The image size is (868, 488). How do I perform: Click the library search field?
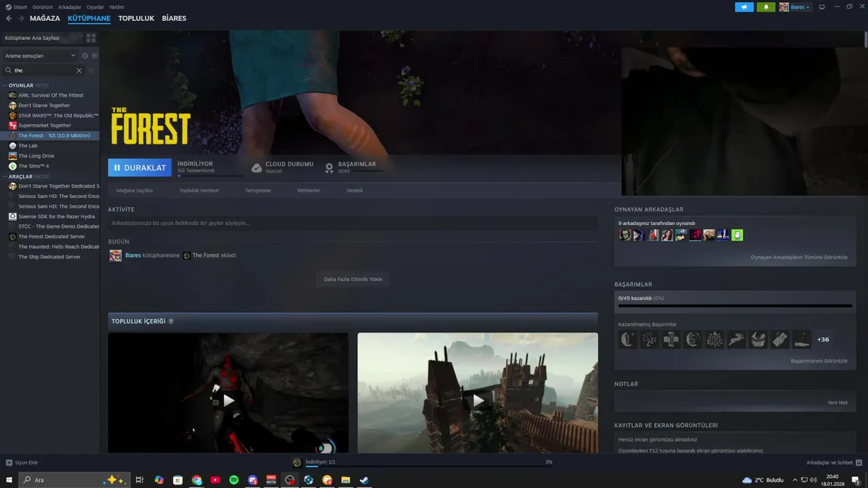point(42,70)
